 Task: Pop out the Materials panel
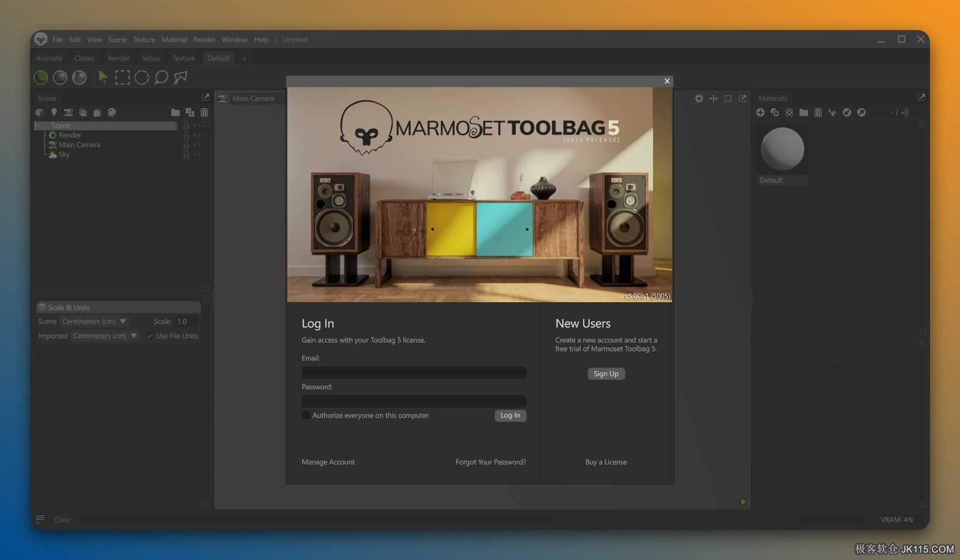(x=922, y=97)
